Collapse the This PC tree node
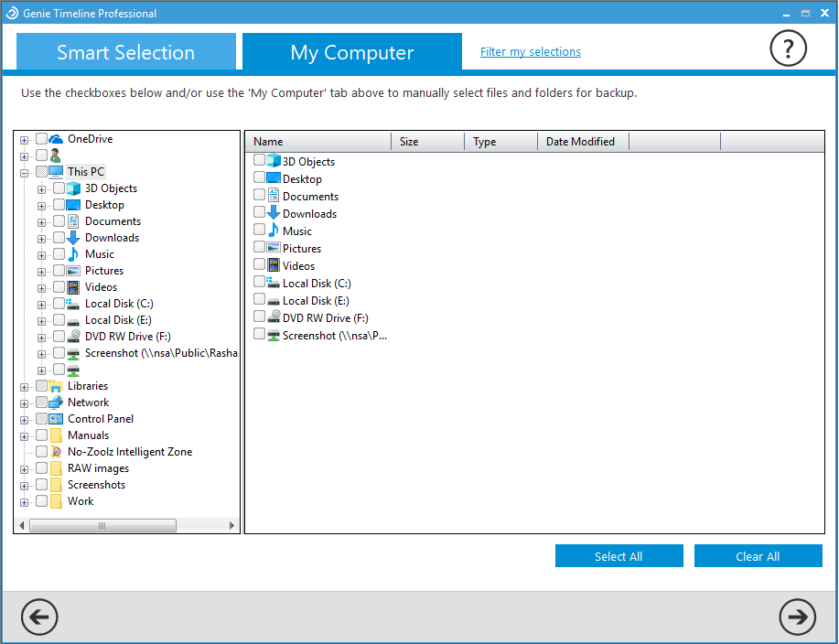 [x=24, y=173]
